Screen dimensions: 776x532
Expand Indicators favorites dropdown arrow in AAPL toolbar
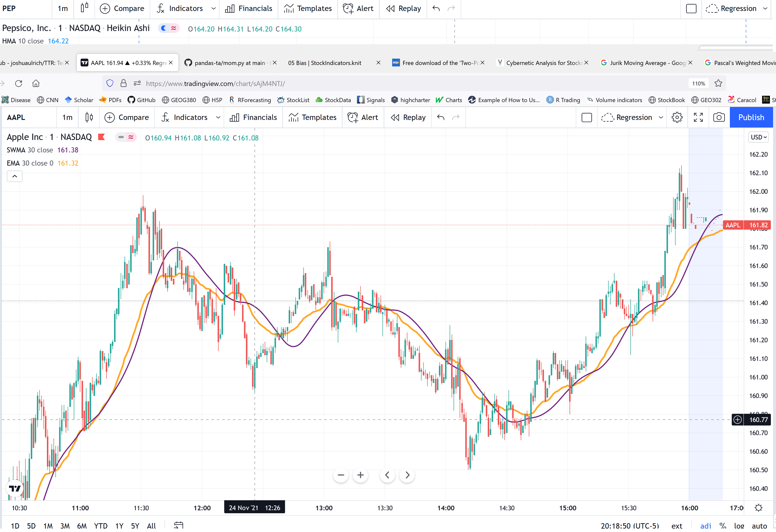[218, 117]
